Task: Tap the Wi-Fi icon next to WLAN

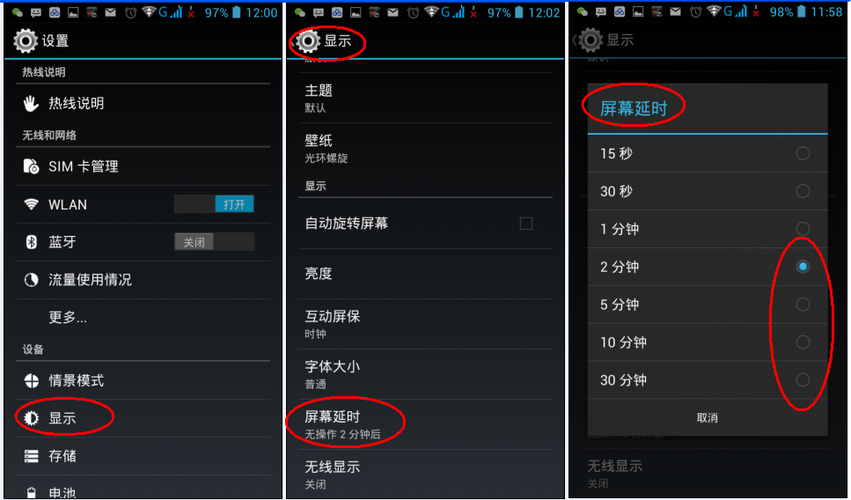Action: [31, 204]
